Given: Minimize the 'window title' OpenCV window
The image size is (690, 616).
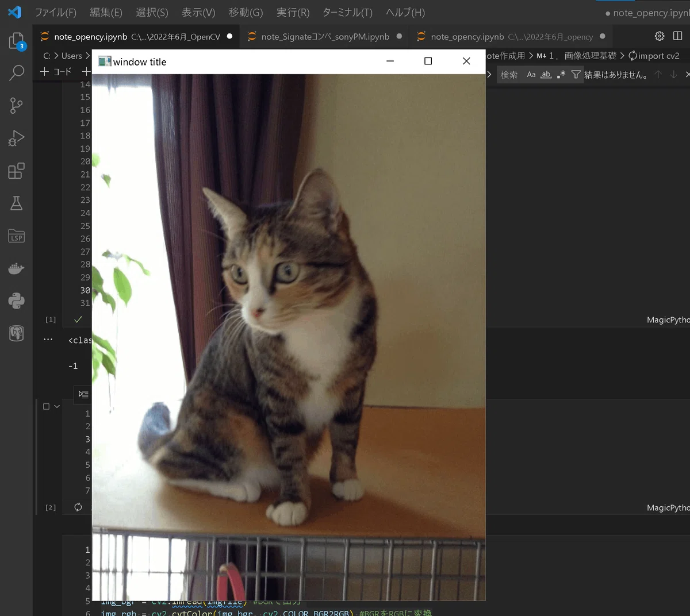Looking at the screenshot, I should [x=390, y=61].
